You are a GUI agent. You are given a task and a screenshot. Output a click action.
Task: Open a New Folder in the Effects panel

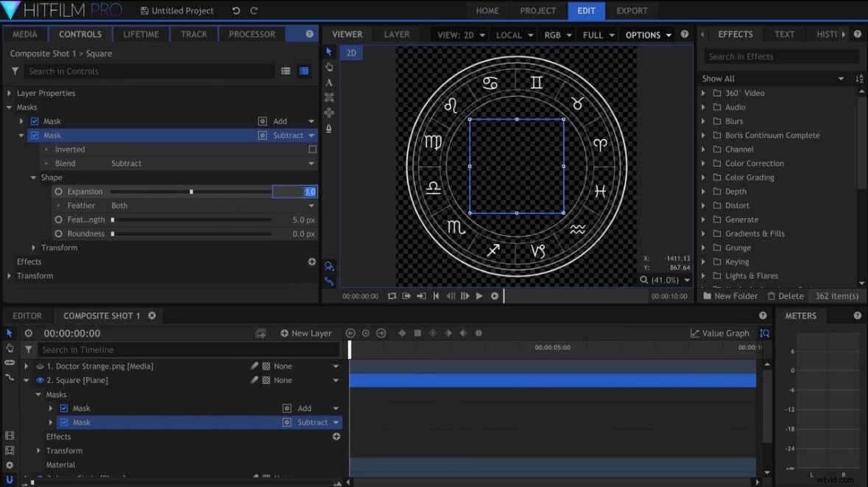(730, 295)
